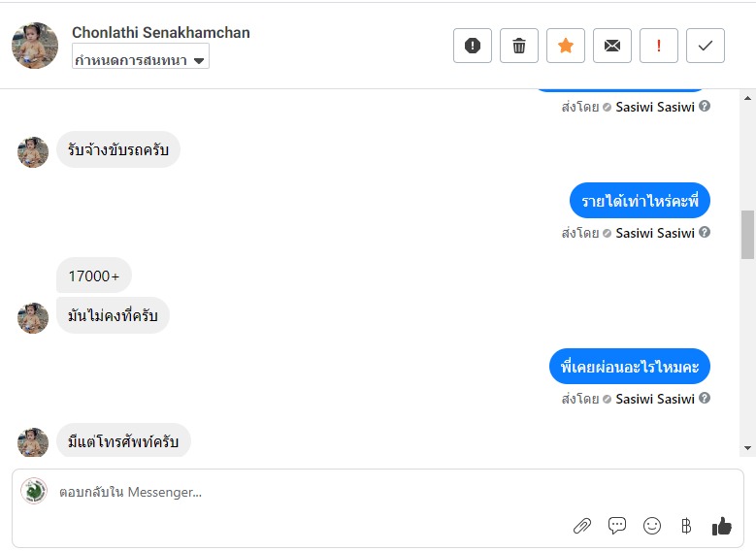Toggle the orange star follow-up marker
756x551 pixels.
tap(566, 46)
